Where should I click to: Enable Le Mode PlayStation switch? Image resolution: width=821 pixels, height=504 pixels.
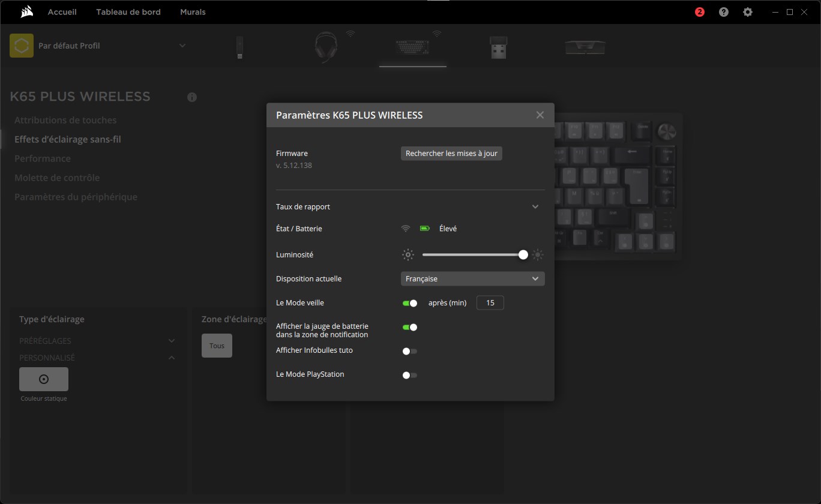coord(410,375)
